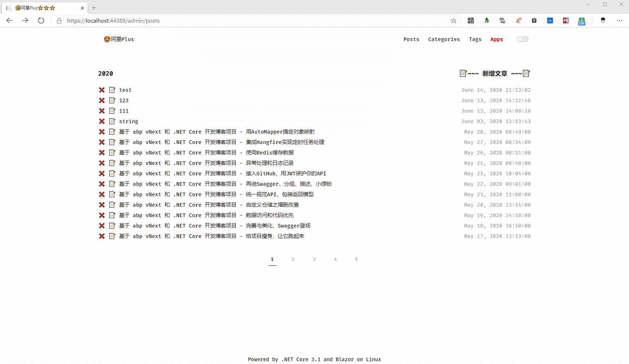Edit the May 17 post

(x=112, y=236)
